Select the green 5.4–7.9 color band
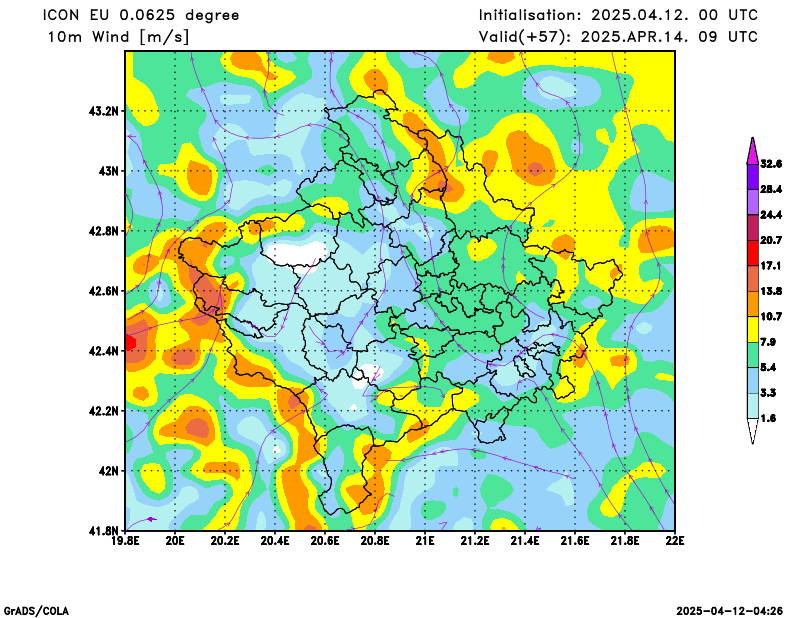This screenshot has height=618, width=800. [753, 355]
